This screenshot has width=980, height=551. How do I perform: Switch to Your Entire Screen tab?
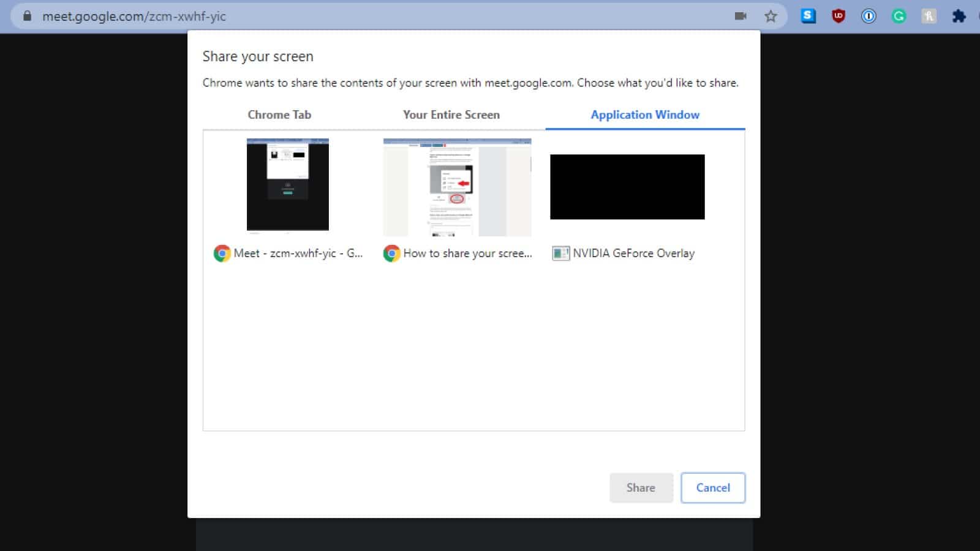pos(451,114)
